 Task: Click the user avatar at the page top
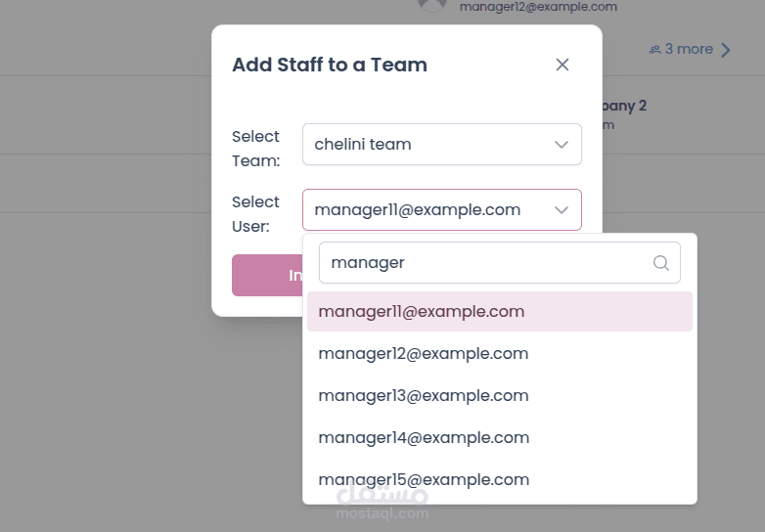coord(431,4)
